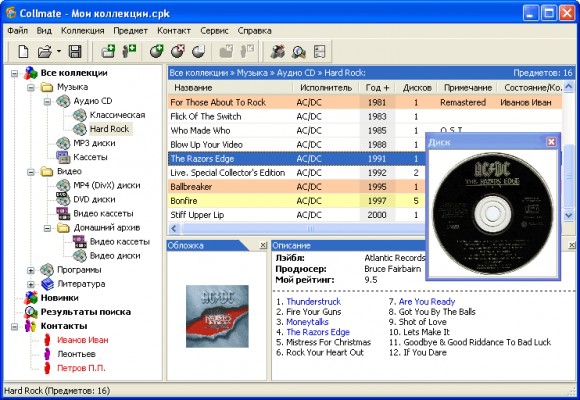This screenshot has height=400, width=580.
Task: Open the Сервис menu
Action: (214, 31)
